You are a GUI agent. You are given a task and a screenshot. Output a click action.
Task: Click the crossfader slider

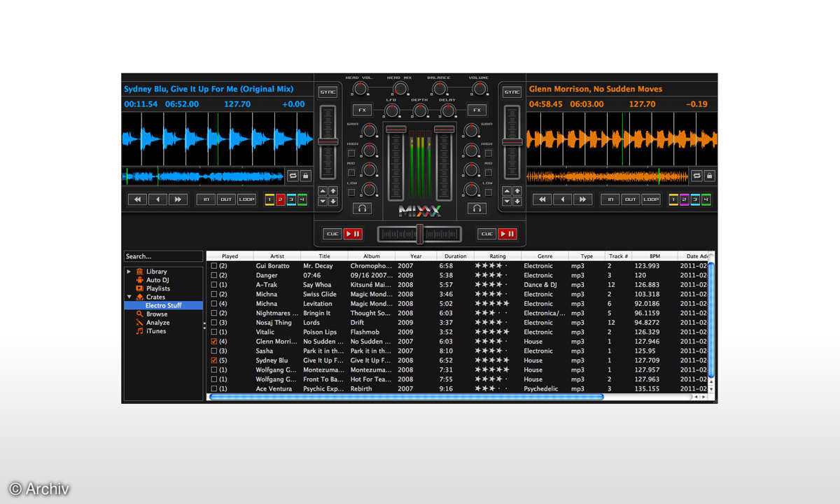click(x=419, y=234)
